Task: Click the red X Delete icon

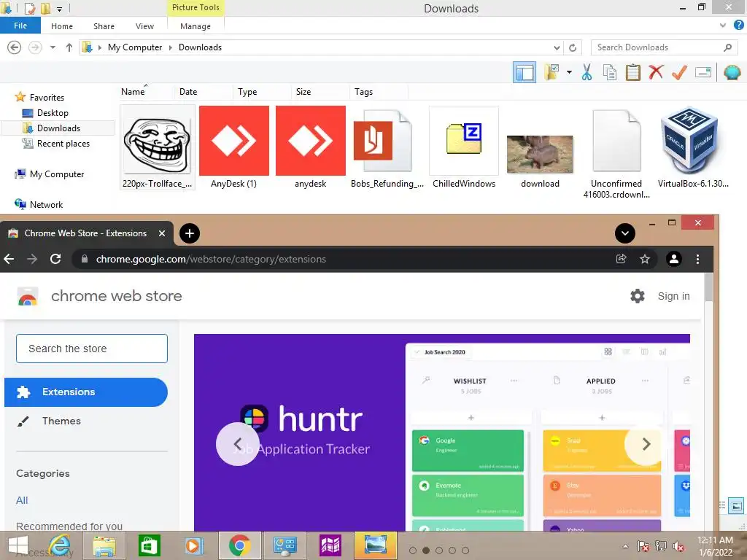Action: [x=656, y=72]
